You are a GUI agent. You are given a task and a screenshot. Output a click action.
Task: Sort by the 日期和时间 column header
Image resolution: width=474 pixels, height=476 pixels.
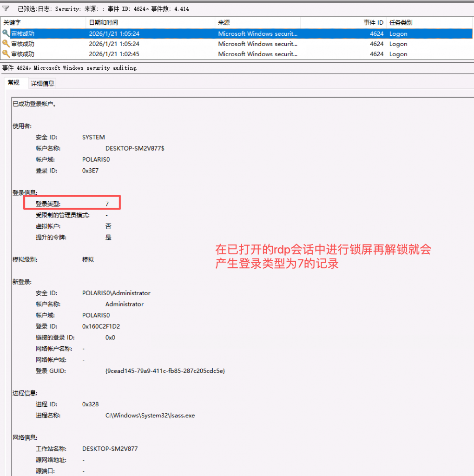point(104,22)
